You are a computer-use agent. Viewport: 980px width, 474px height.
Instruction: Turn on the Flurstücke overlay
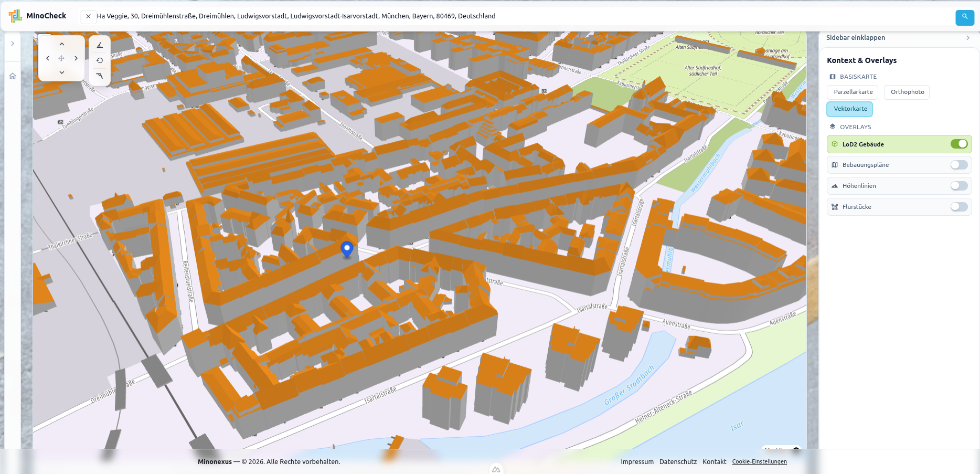coord(958,207)
